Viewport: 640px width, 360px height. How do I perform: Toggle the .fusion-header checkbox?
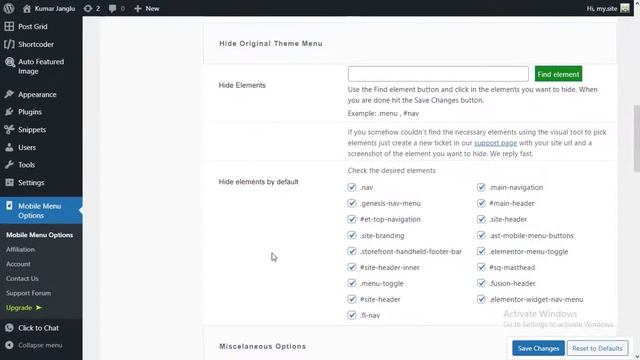point(481,283)
